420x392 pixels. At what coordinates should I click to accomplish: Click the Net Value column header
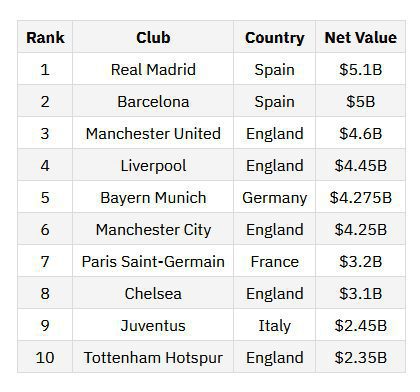click(360, 37)
